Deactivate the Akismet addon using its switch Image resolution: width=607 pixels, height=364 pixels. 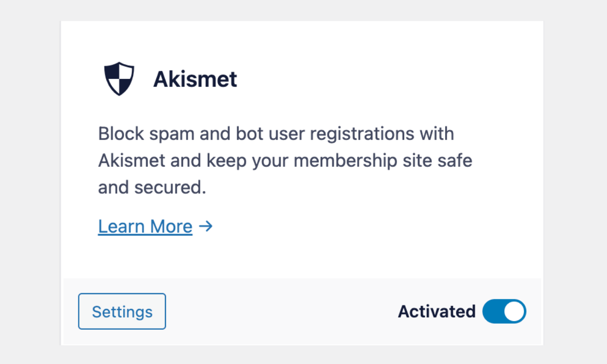click(x=504, y=311)
